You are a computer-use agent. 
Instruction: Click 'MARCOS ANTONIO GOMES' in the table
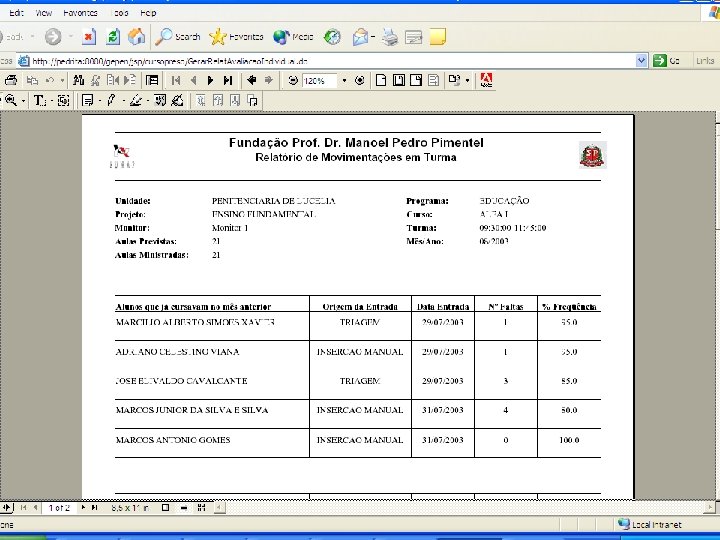173,440
